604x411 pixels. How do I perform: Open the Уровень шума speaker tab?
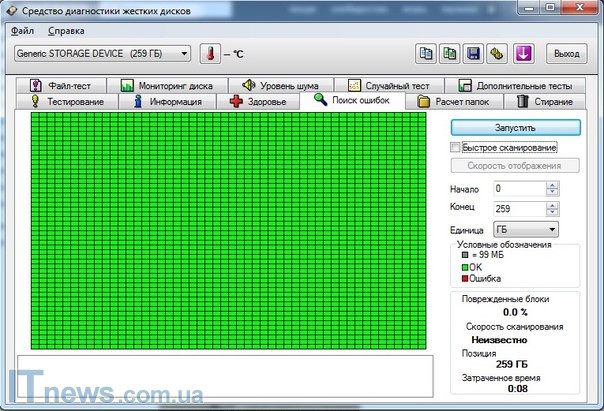point(280,86)
